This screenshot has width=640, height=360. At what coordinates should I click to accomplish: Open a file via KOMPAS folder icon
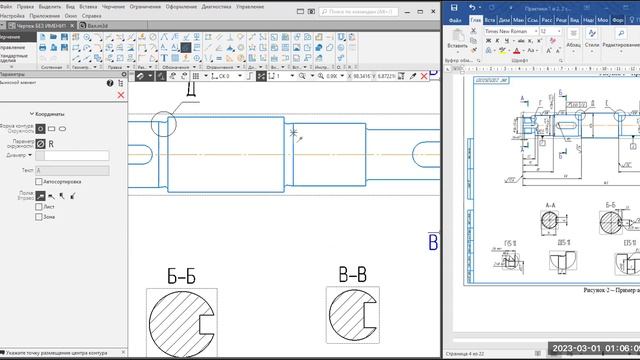[x=53, y=37]
